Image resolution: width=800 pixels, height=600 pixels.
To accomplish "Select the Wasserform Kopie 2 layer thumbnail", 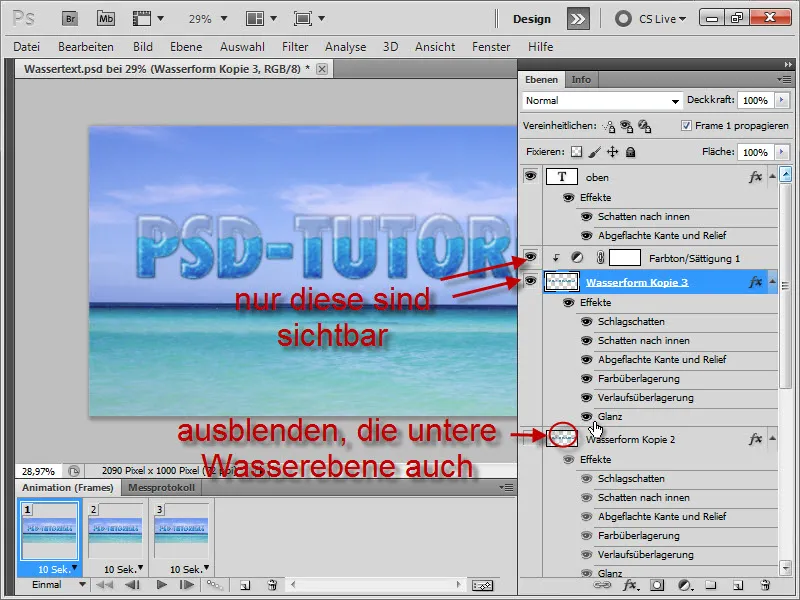I will [x=562, y=438].
